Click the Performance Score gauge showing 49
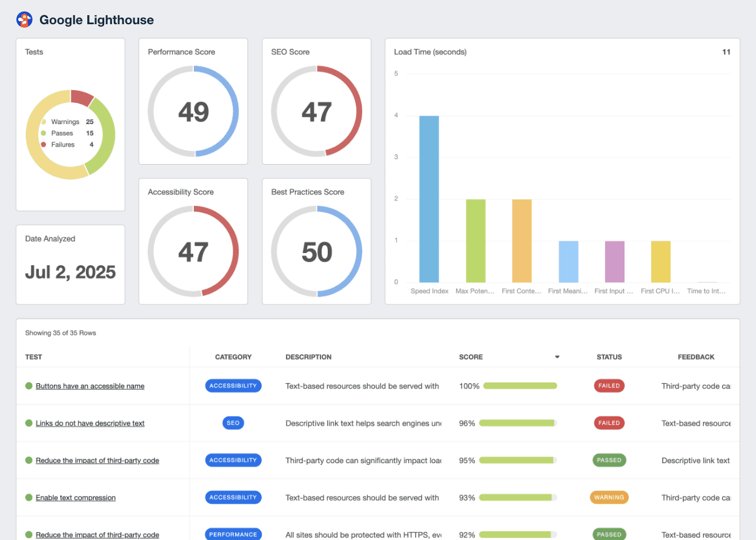The width and height of the screenshot is (756, 540). click(x=193, y=111)
